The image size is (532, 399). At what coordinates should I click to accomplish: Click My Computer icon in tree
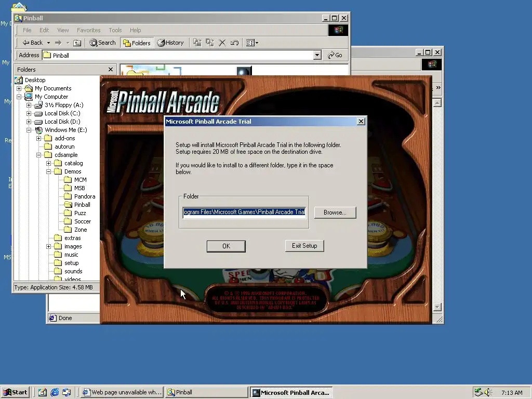(29, 97)
